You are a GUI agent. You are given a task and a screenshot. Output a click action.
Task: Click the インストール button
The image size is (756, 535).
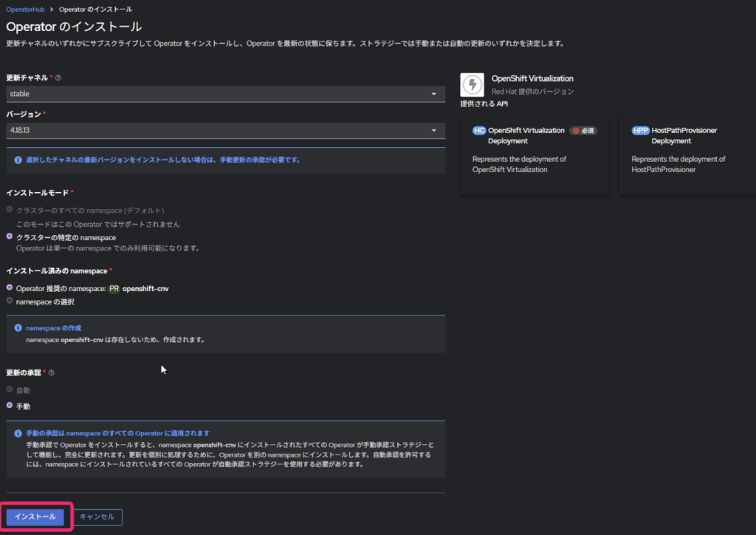[x=35, y=517]
